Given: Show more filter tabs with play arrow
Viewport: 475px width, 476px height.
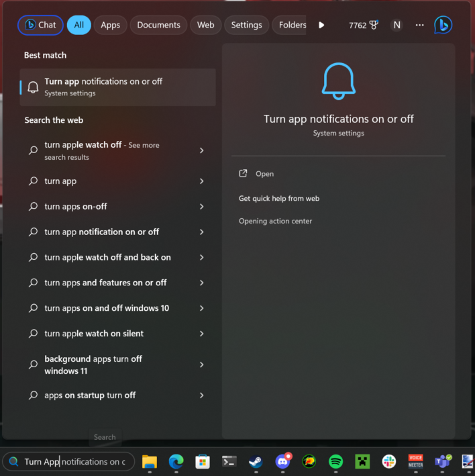Looking at the screenshot, I should point(321,25).
